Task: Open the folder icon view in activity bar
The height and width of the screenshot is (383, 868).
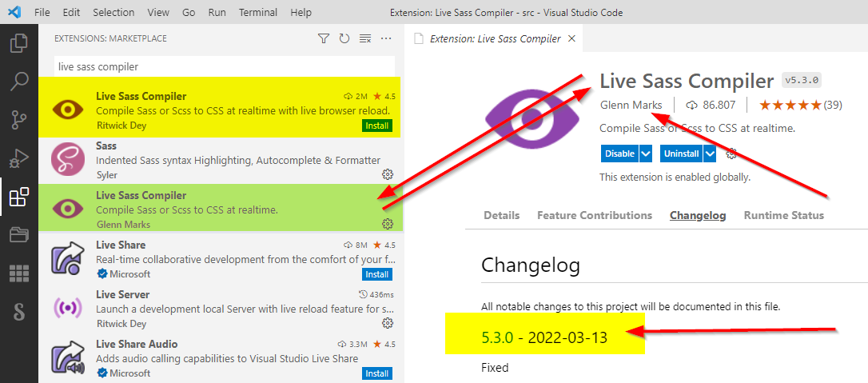Action: point(19,235)
